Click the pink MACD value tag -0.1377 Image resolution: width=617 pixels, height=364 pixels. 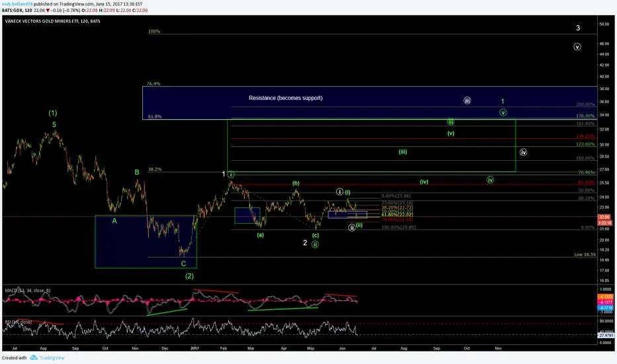(605, 302)
